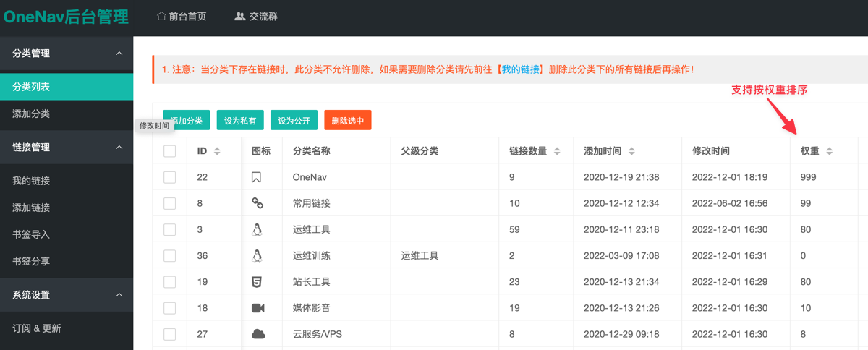Click the penguin icon in the 运维训练 row

[257, 255]
